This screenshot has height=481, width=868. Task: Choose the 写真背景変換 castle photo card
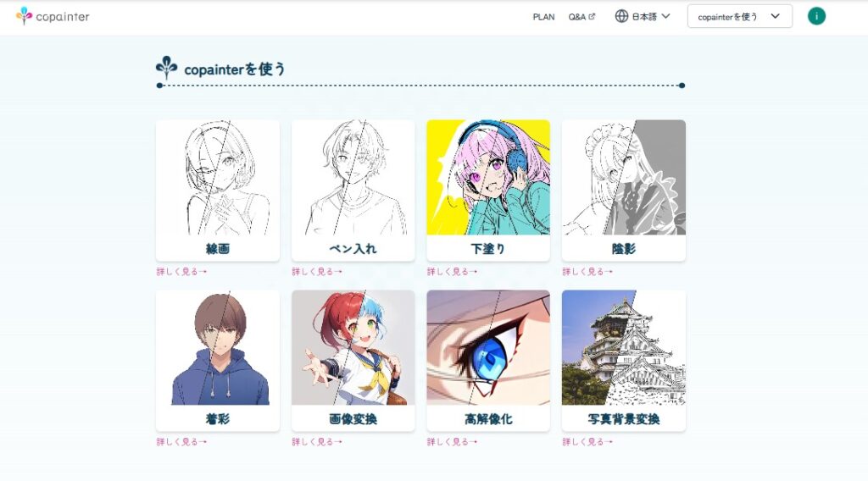(623, 361)
